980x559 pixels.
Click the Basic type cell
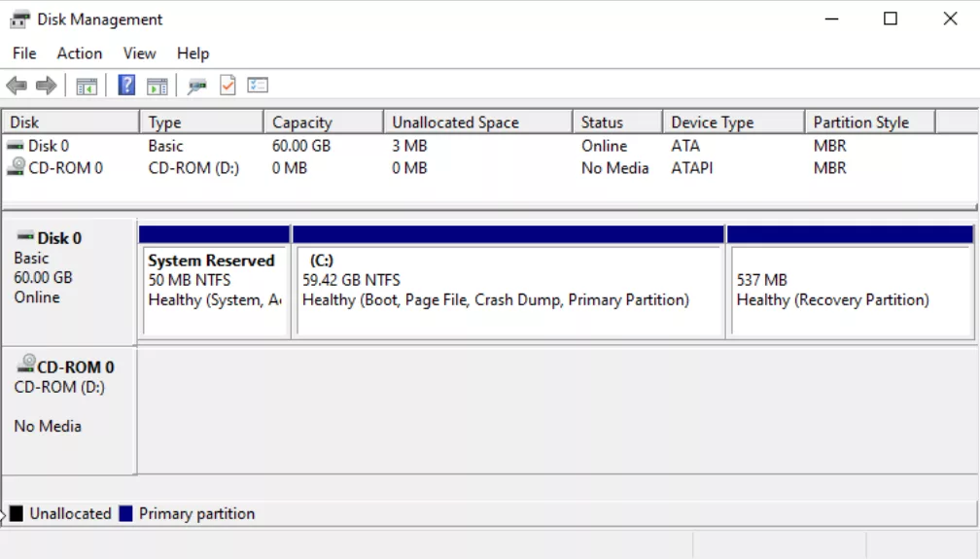(x=165, y=146)
